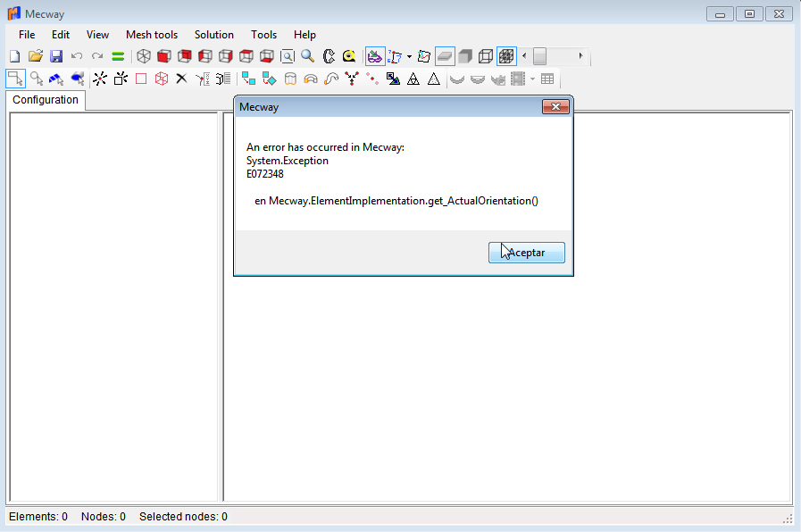Click the Revolve arch icon

point(311,79)
